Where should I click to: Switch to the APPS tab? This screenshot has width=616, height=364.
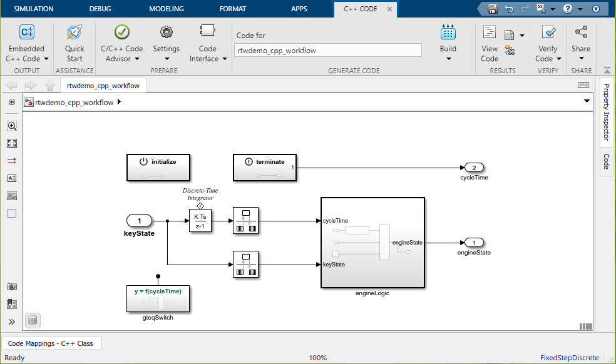click(x=299, y=9)
